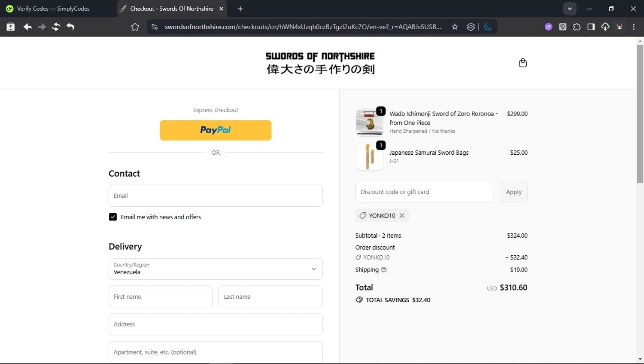Viewport: 644px width, 364px height.
Task: Open the extensions puzzle icon
Action: coord(577,27)
